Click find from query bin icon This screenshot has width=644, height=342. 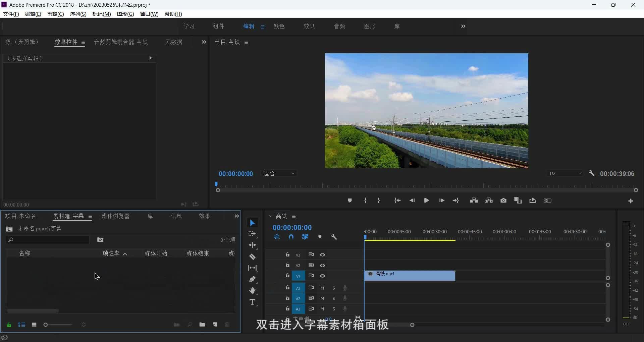(100, 240)
